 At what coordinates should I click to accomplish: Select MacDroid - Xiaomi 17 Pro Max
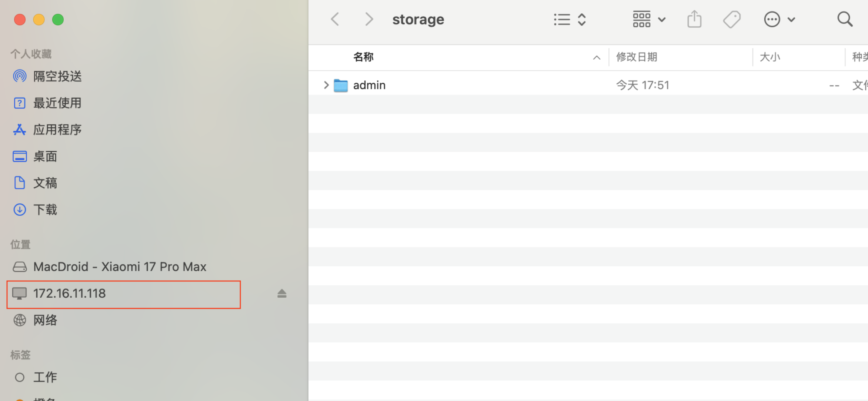[119, 267]
